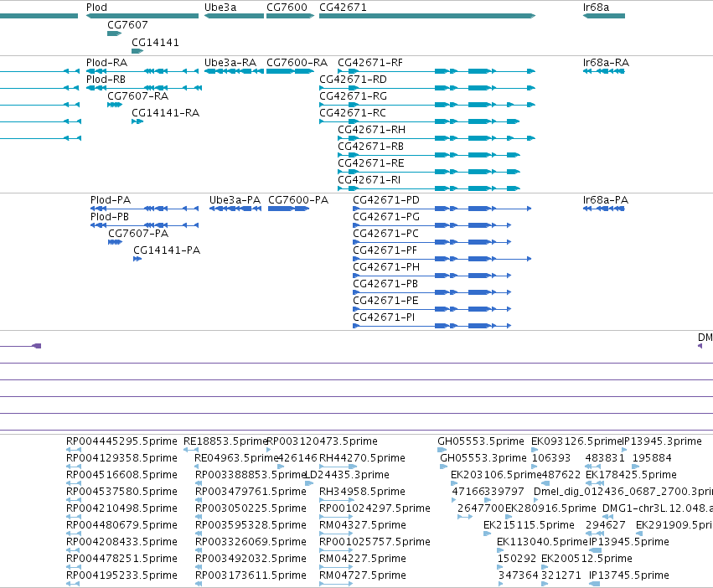
Task: Open transcript CG42671-RI
Action: tap(369, 179)
